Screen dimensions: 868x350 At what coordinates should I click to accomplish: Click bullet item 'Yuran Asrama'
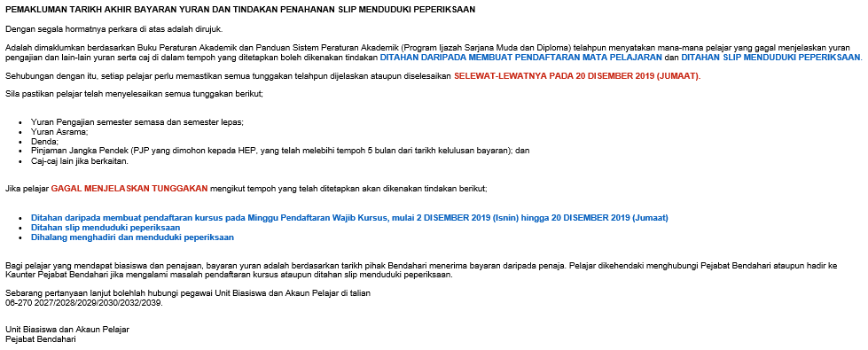[x=59, y=132]
